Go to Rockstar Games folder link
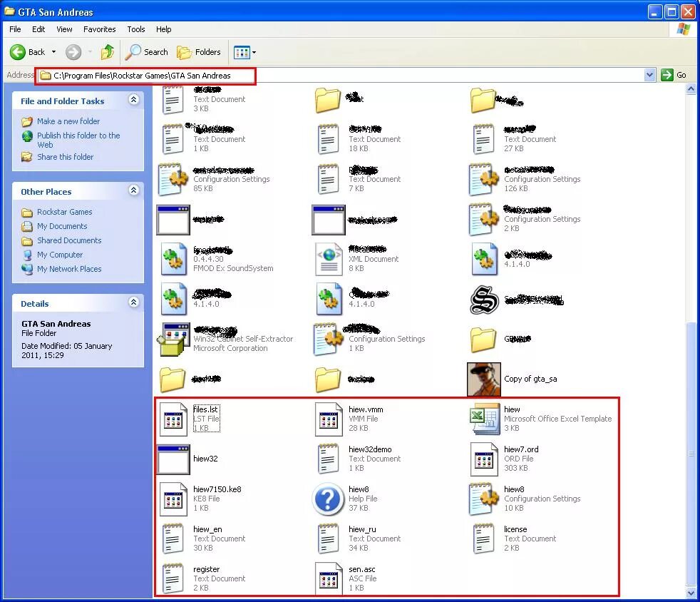This screenshot has height=602, width=700. click(65, 212)
